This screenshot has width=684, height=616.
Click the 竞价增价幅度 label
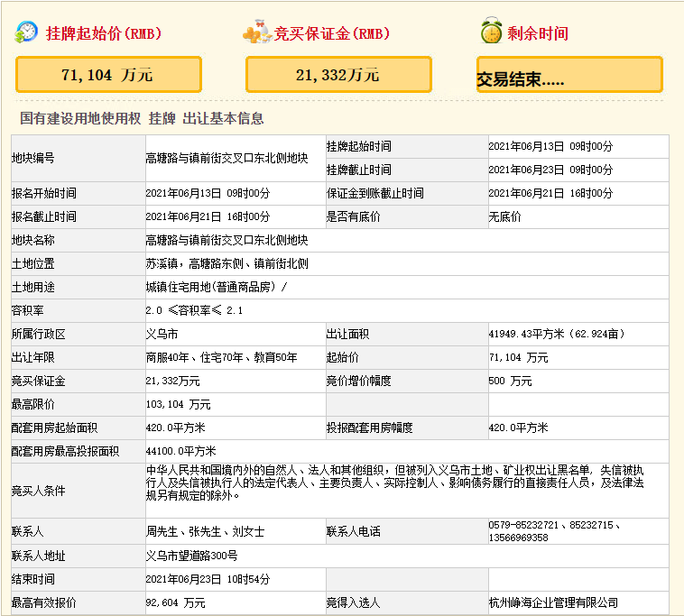358,382
